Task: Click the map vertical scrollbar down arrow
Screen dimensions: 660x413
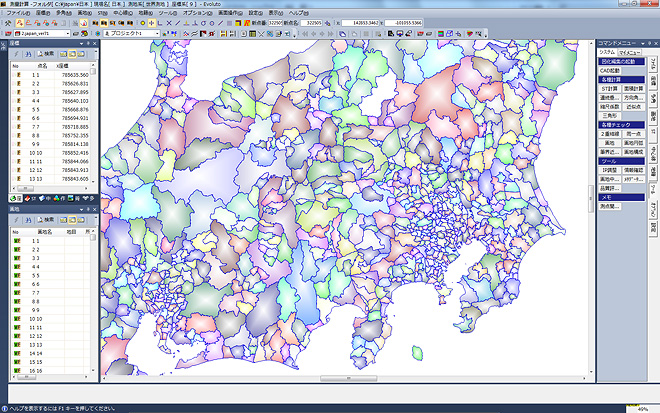Action: coord(591,372)
